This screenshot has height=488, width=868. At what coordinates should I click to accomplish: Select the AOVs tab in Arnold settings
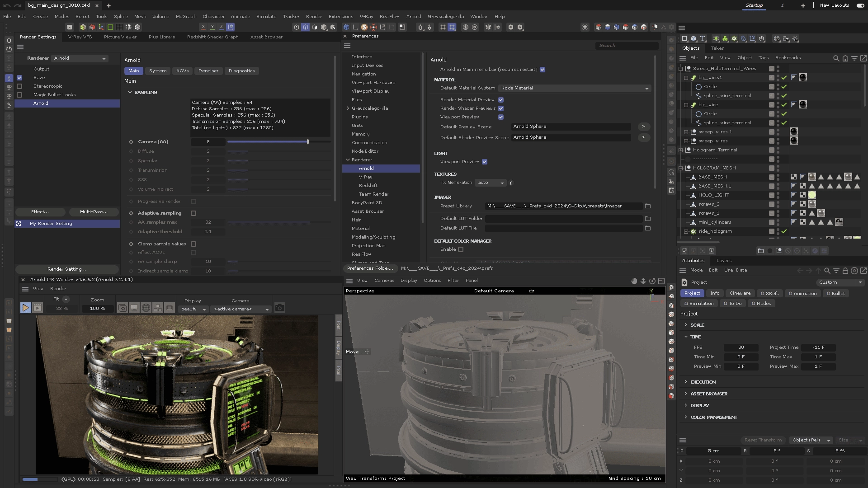point(182,71)
